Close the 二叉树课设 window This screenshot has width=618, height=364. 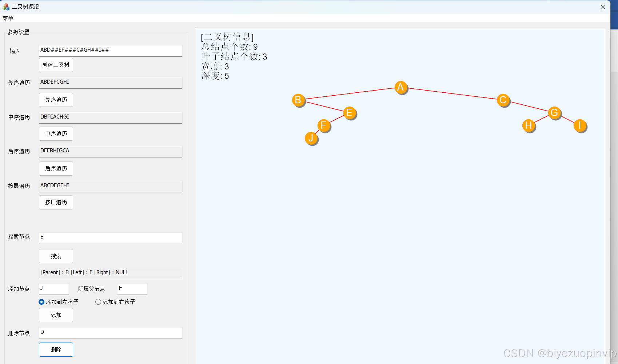tap(603, 7)
